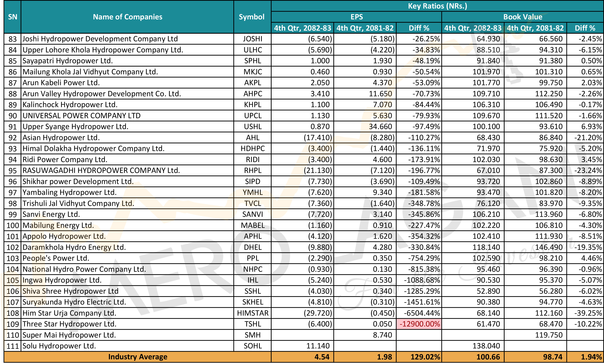Select industry average EPS '4.54'
The width and height of the screenshot is (604, 364).
[x=322, y=357]
